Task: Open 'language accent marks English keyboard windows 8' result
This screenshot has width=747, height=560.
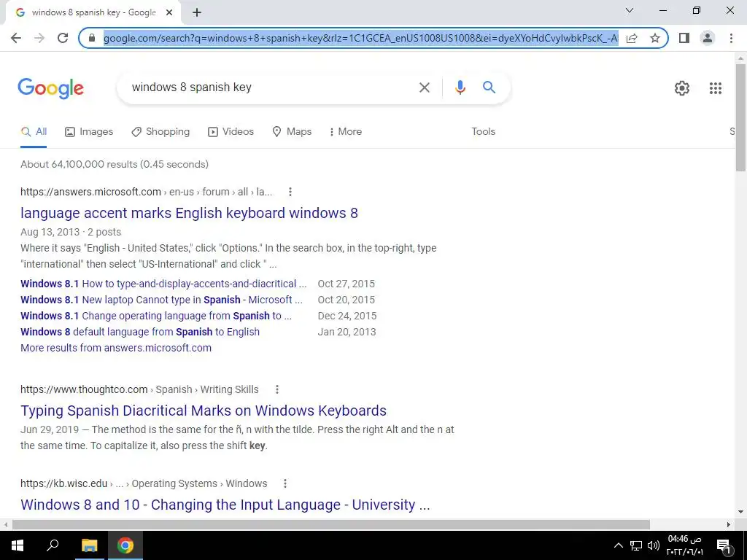Action: pyautogui.click(x=189, y=213)
